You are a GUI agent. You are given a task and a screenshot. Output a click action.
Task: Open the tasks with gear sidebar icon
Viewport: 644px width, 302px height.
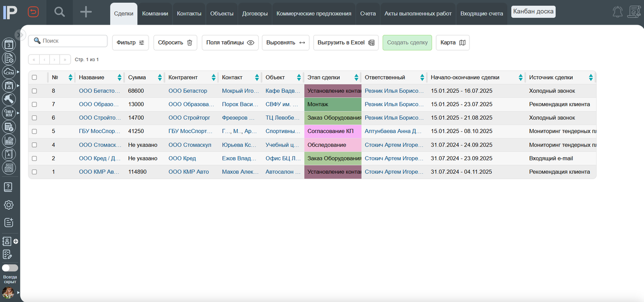[9, 58]
